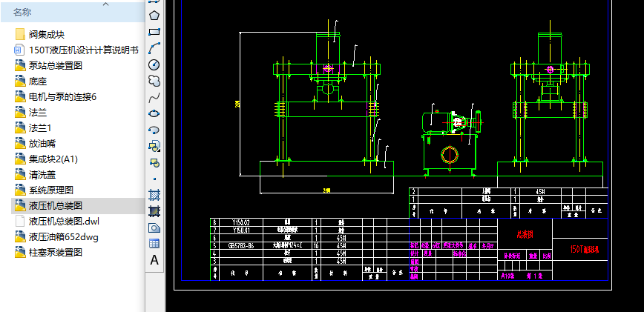Select the Region tool

click(154, 228)
